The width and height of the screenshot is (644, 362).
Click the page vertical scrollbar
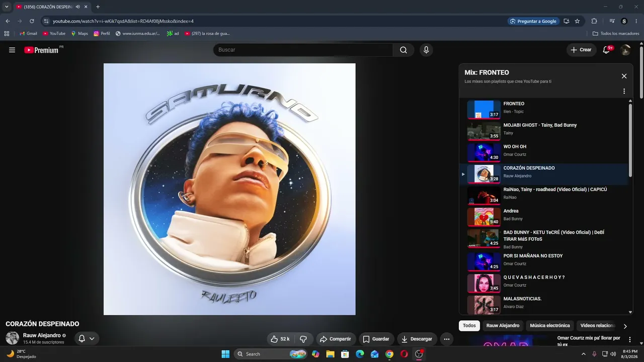pos(641,73)
